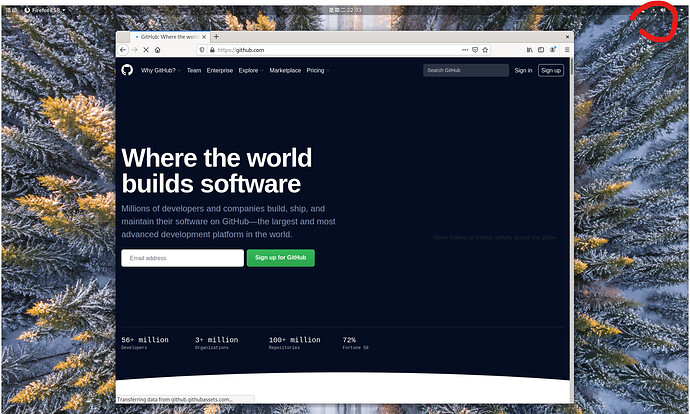The height and width of the screenshot is (414, 690).
Task: Open the Enterprise nav link
Action: point(220,70)
